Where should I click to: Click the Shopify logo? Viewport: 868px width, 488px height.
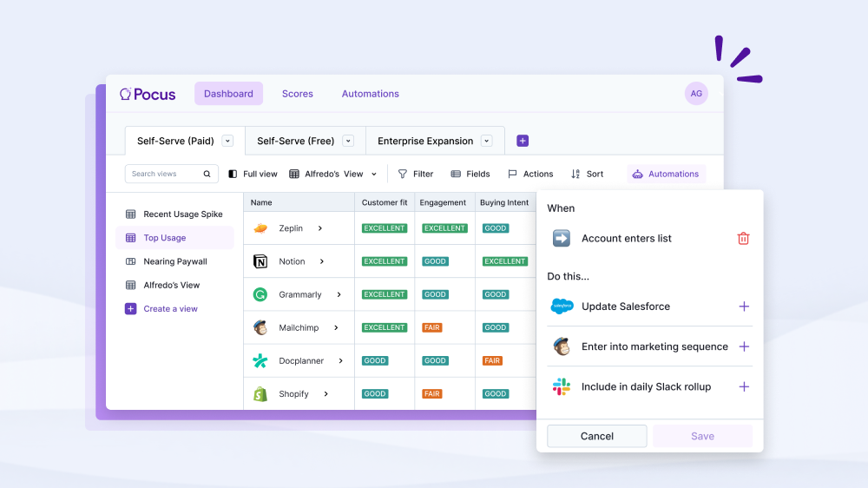point(260,394)
